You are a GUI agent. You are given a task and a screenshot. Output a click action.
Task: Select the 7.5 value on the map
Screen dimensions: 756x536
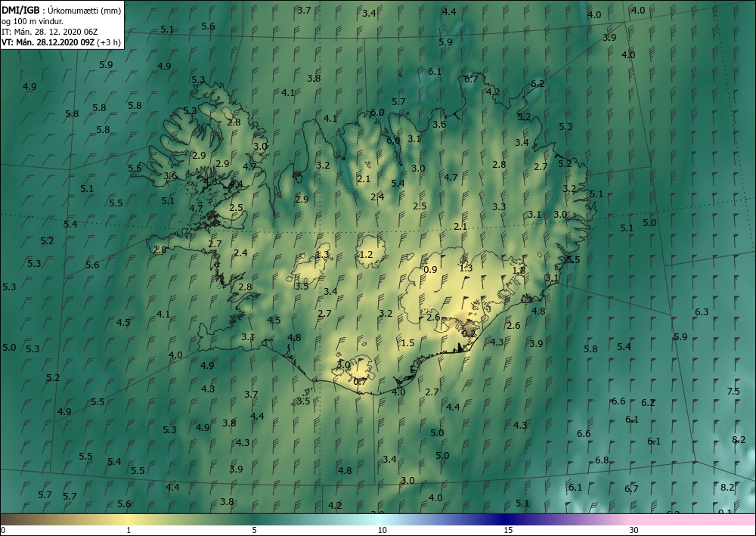[733, 391]
